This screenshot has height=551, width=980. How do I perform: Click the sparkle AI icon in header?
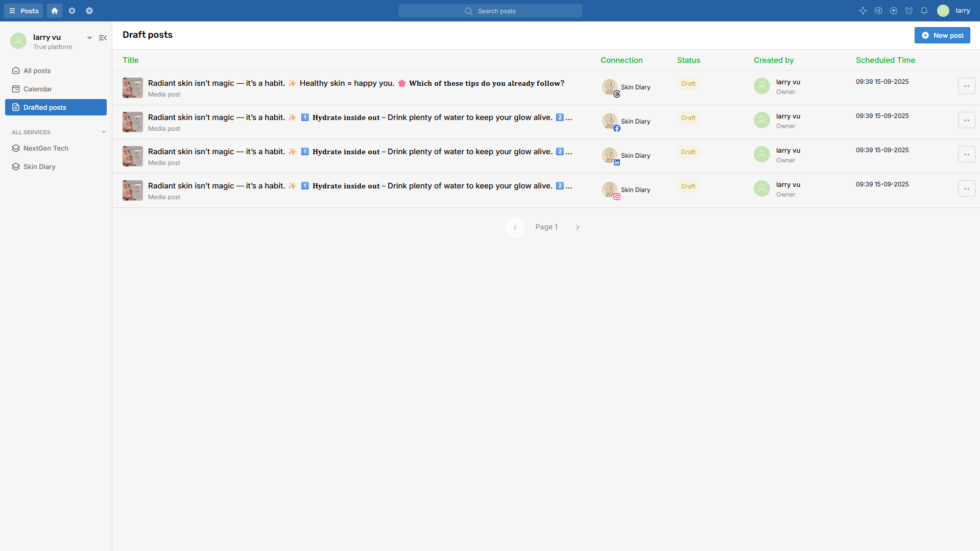tap(863, 11)
